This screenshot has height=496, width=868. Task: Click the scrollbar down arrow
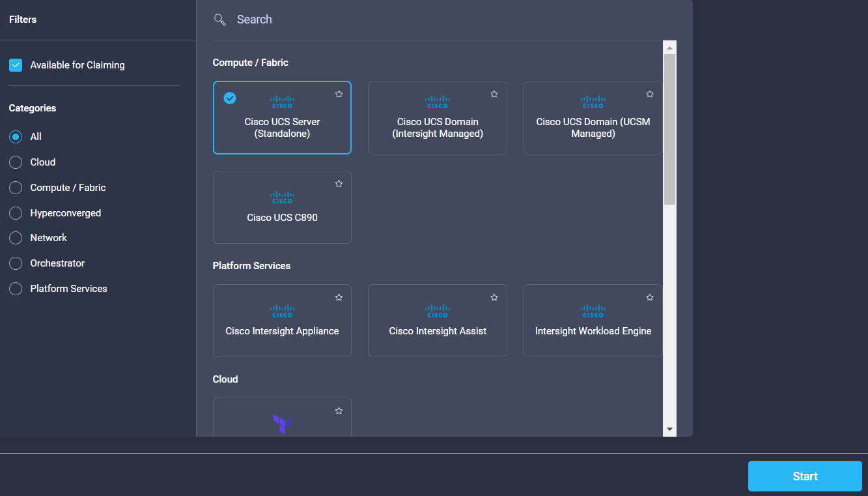[x=669, y=430]
